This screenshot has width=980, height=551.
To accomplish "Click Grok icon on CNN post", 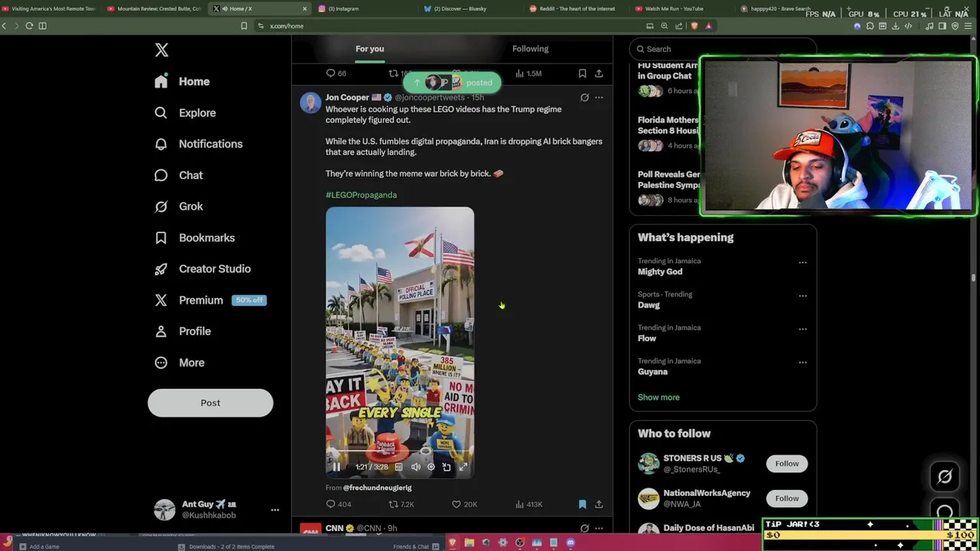I will pyautogui.click(x=584, y=528).
